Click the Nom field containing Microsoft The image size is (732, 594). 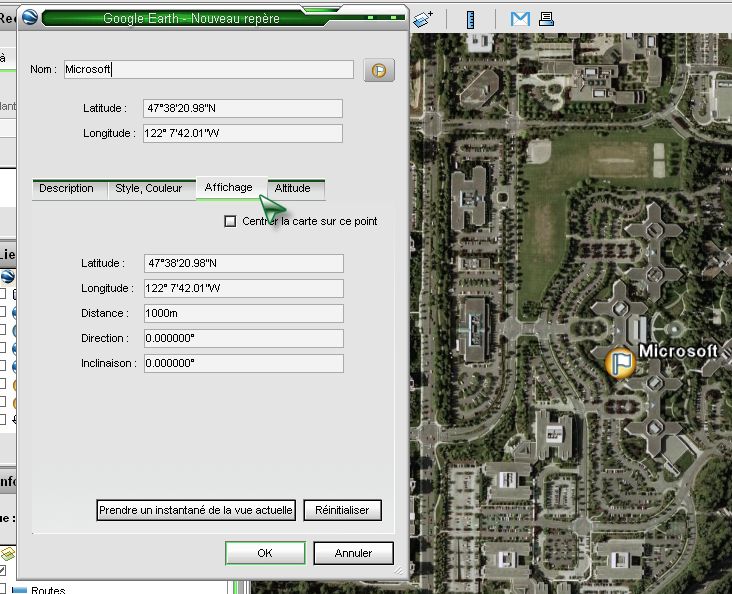click(x=209, y=70)
